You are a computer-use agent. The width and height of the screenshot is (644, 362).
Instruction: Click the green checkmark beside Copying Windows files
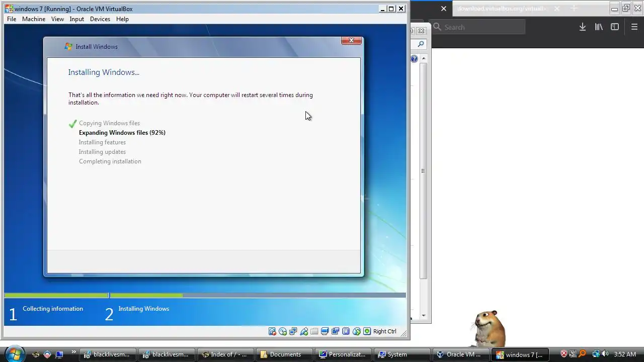72,124
